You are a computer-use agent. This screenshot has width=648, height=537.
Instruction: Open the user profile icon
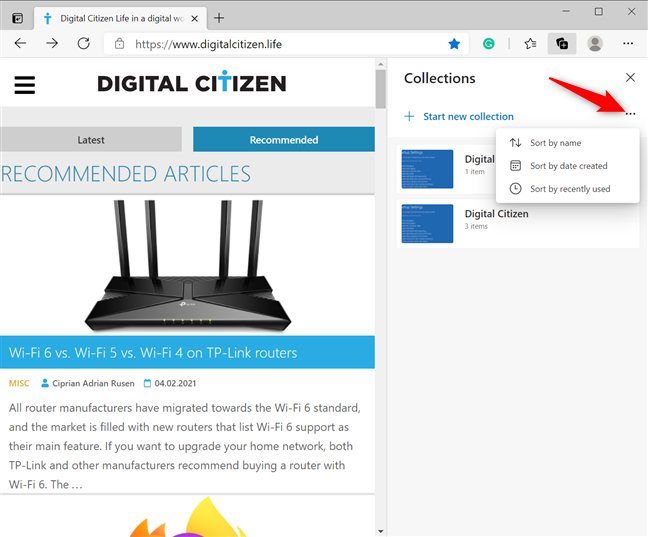click(x=595, y=43)
